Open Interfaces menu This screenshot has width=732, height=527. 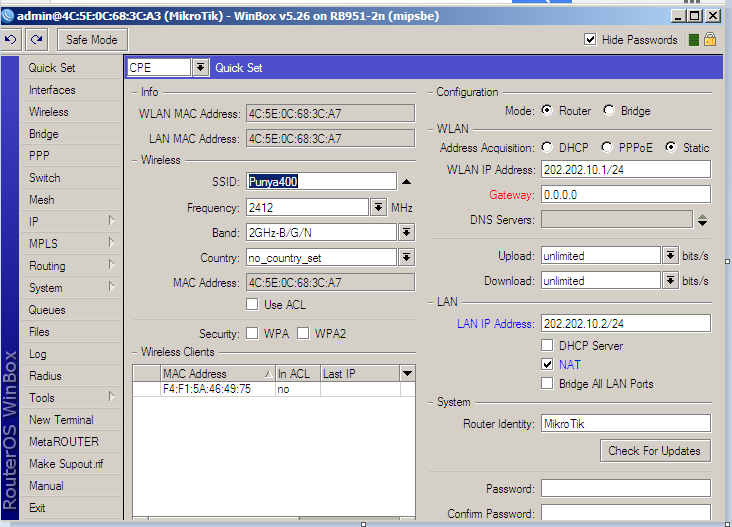pos(71,90)
